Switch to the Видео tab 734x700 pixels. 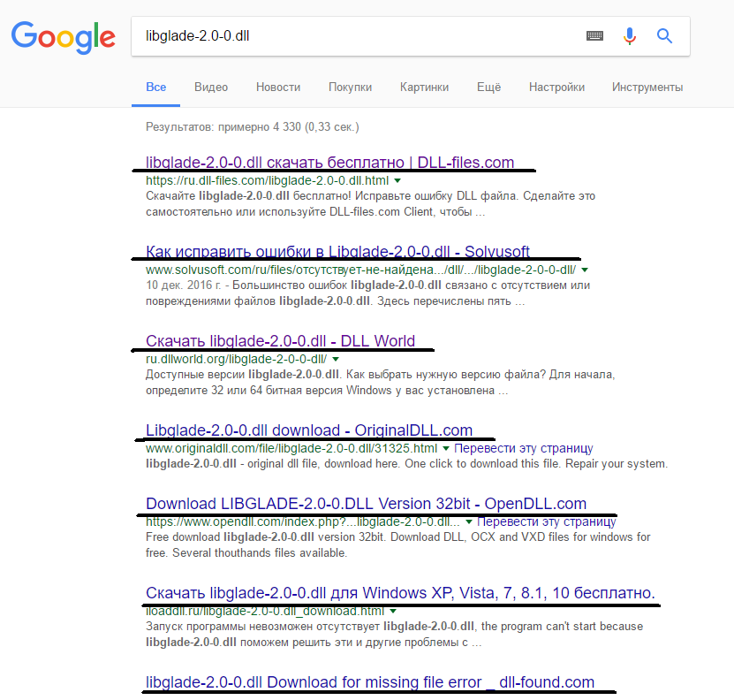point(211,87)
